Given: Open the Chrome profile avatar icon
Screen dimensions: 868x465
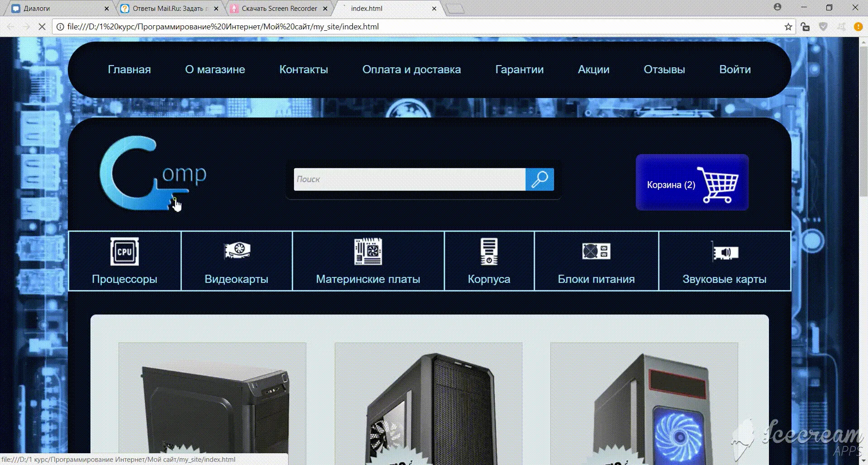Looking at the screenshot, I should 777,7.
